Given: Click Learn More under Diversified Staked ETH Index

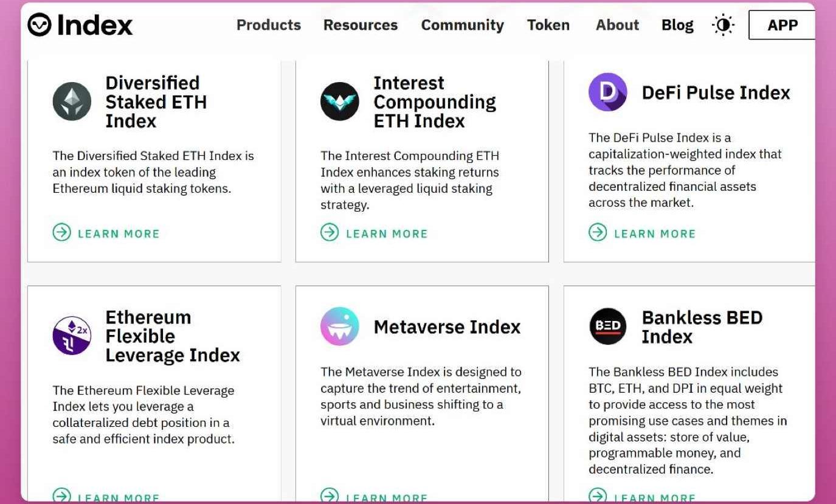Looking at the screenshot, I should point(106,232).
